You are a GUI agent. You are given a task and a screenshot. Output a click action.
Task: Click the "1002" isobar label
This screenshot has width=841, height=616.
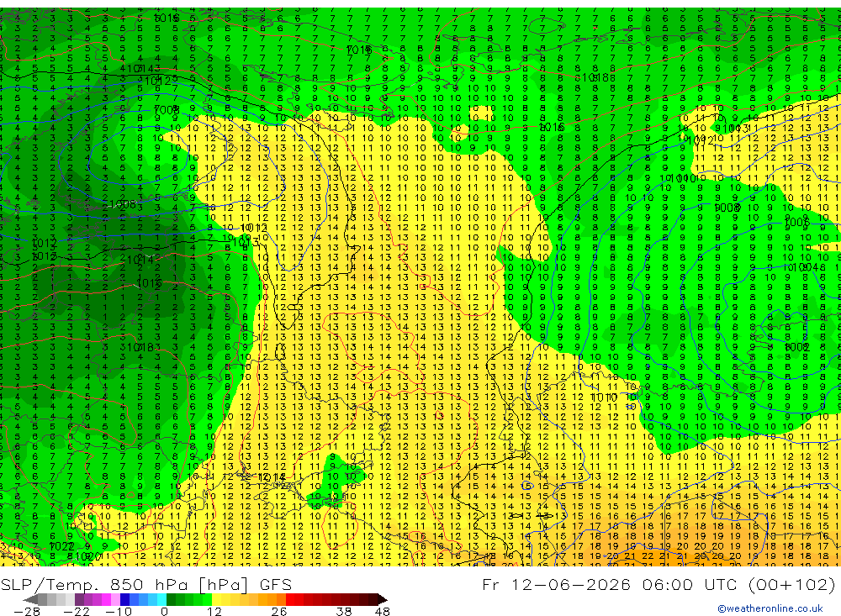coord(797,347)
